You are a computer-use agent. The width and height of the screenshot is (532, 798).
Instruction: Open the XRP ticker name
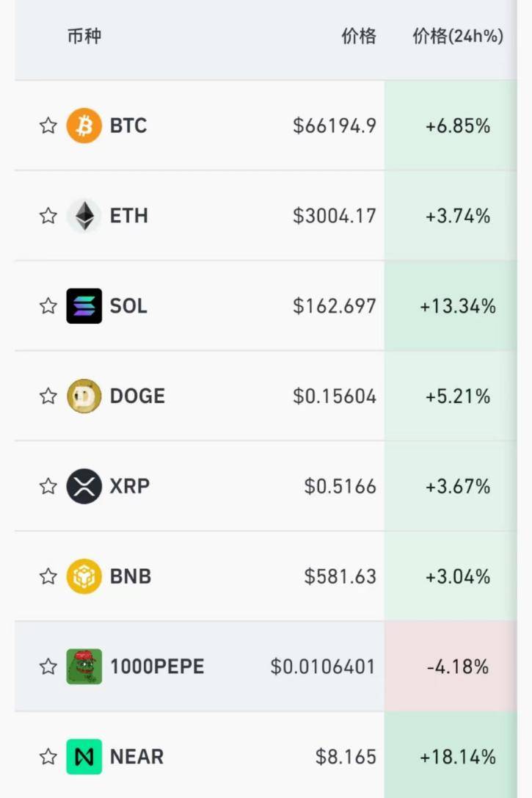click(130, 486)
